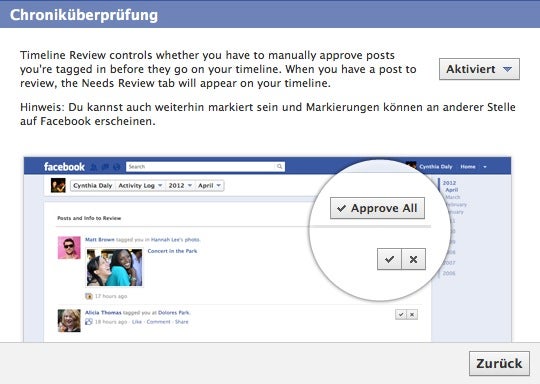Approve post with magnified checkmark button
540x384 pixels.
tap(389, 259)
